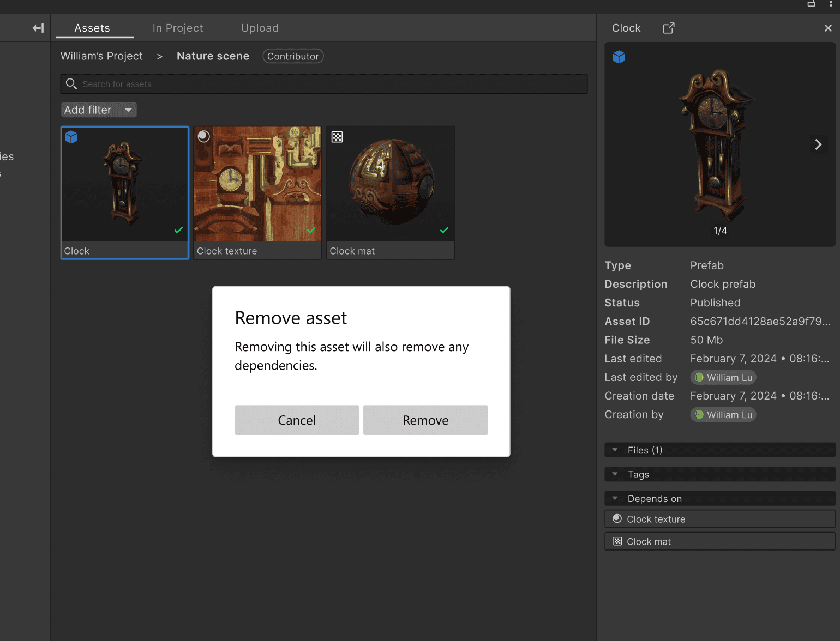Toggle the green checkmark on the Clock asset
Screen dimensions: 840x641
pos(178,230)
